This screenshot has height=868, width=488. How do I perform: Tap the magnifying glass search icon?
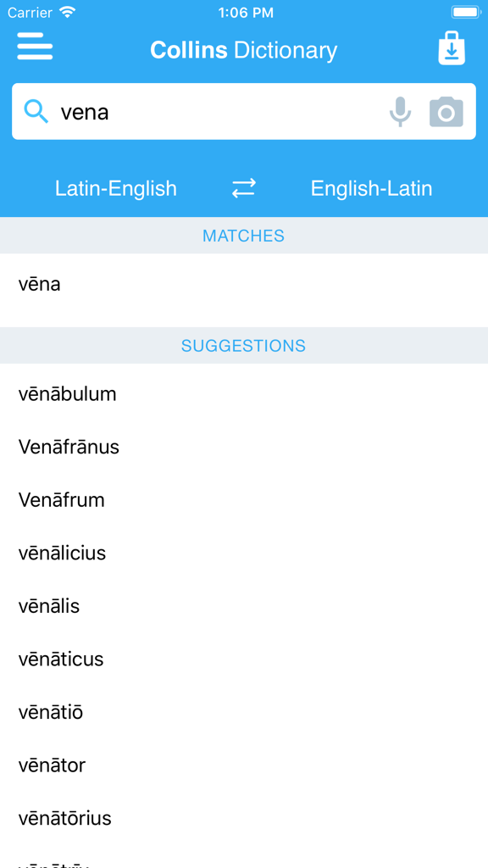36,111
